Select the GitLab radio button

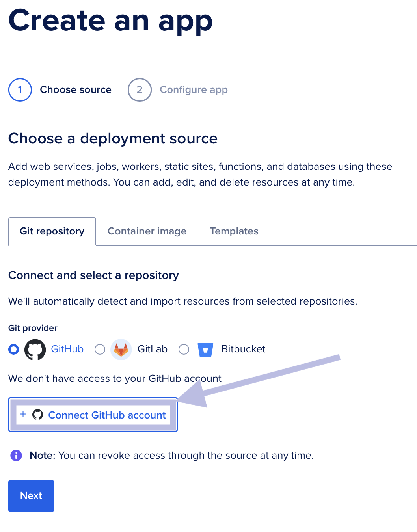100,350
